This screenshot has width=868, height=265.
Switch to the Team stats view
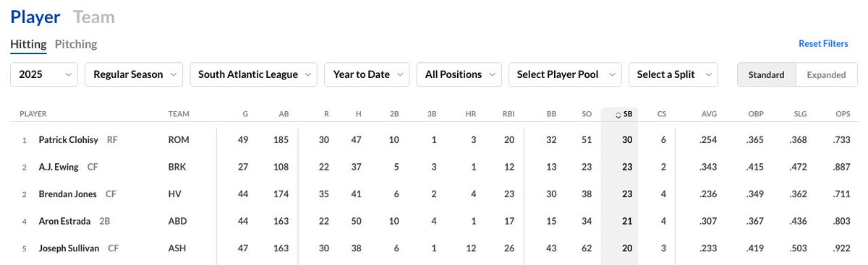(x=94, y=17)
